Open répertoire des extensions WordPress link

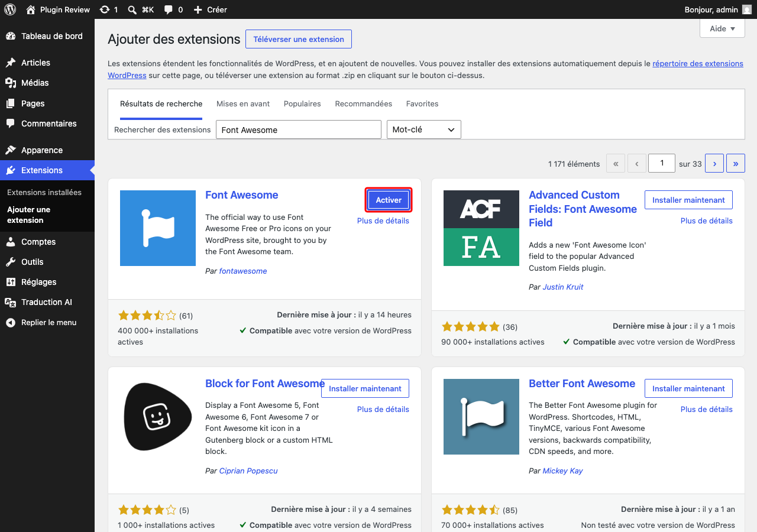698,64
